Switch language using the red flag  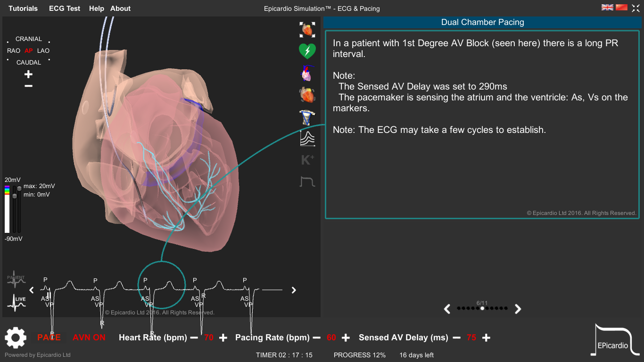point(621,7)
